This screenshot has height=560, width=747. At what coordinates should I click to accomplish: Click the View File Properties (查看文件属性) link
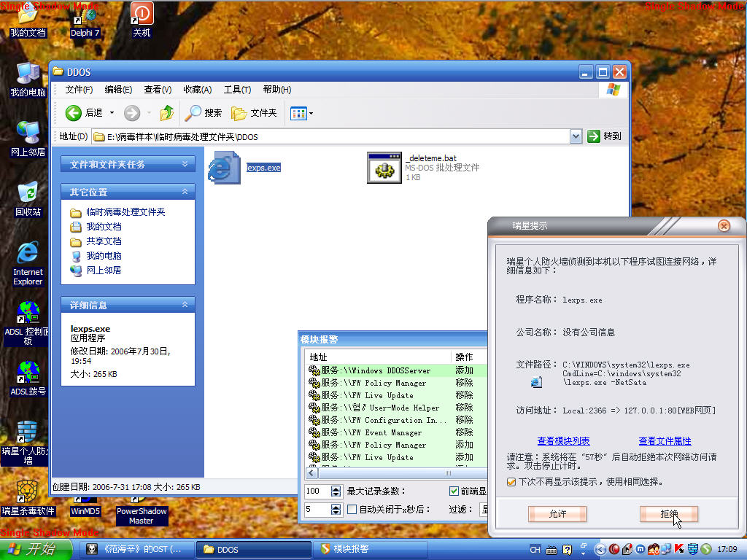pos(665,441)
